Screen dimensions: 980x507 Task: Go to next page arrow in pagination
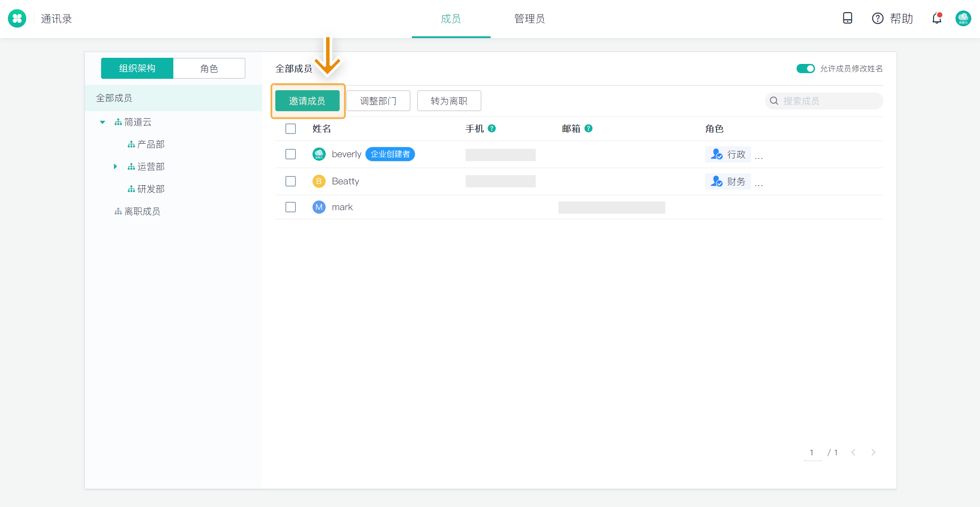coord(873,452)
